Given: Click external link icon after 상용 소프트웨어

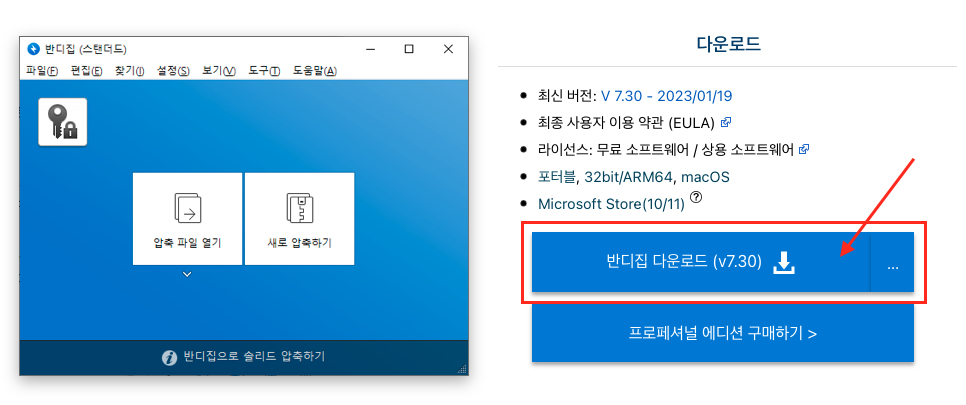Looking at the screenshot, I should (x=804, y=149).
